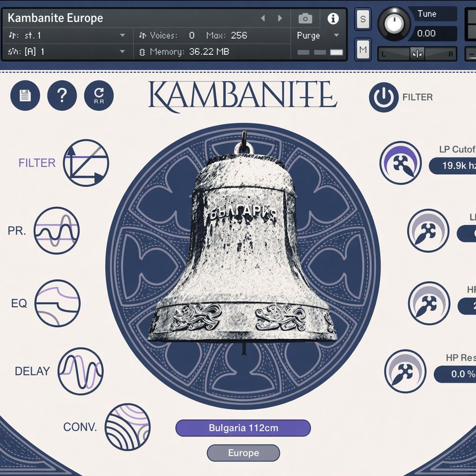
Task: Click the R.R round robin reset icon
Action: point(99,95)
